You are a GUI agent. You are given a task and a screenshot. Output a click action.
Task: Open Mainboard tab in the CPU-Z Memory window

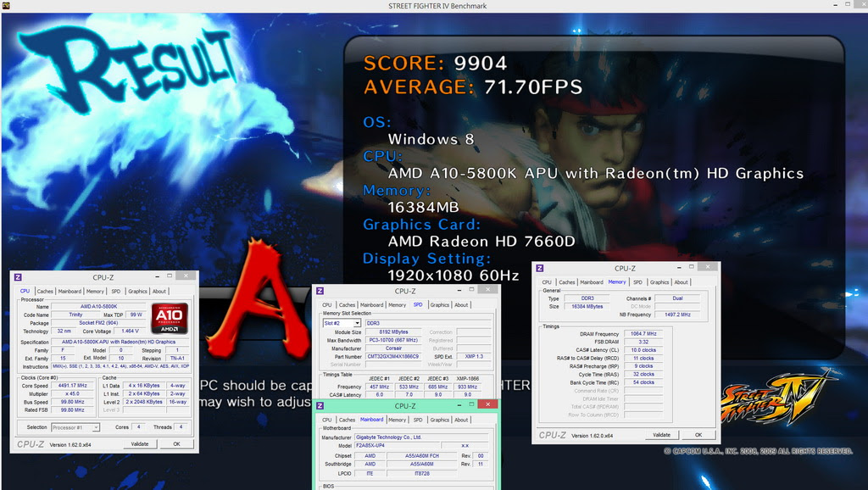[x=591, y=282]
